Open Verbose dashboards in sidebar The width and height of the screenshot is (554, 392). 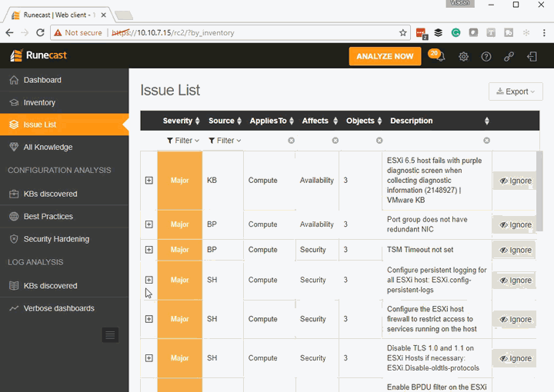(x=65, y=308)
